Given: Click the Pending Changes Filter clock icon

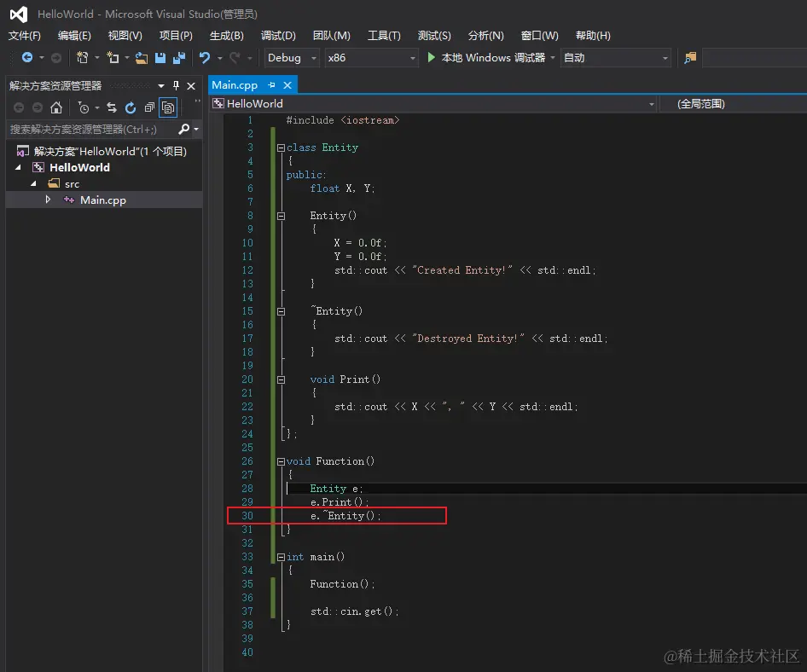Looking at the screenshot, I should tap(84, 107).
